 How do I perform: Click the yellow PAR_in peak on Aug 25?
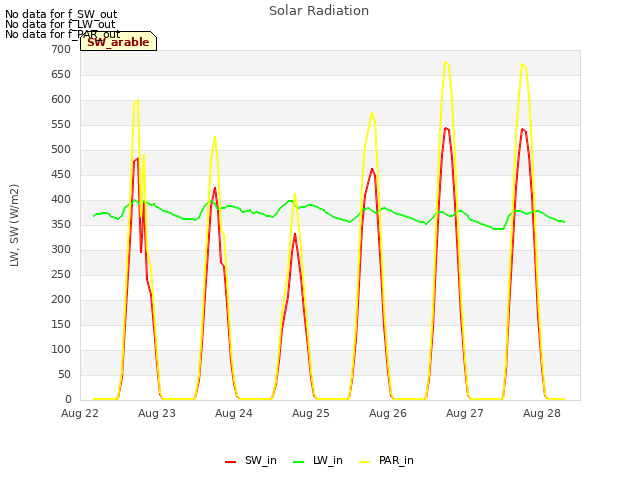click(372, 113)
